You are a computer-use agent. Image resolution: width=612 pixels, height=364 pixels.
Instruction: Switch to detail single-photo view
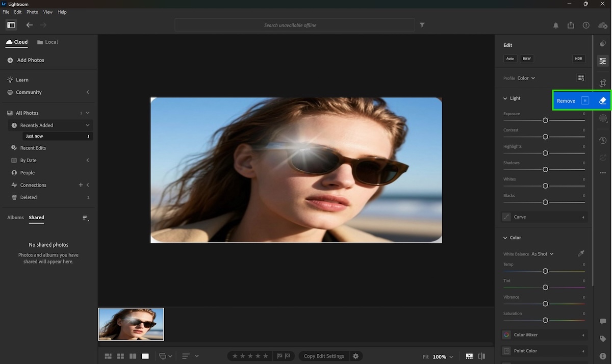[145, 356]
